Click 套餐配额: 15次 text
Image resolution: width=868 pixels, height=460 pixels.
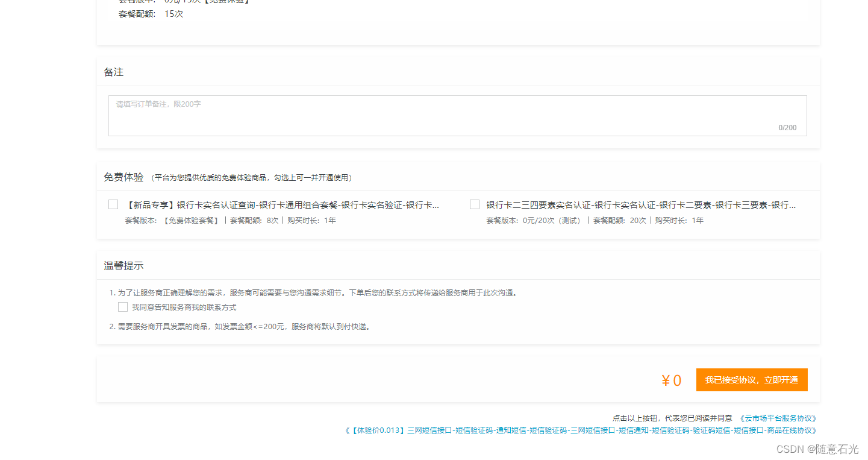(x=151, y=14)
